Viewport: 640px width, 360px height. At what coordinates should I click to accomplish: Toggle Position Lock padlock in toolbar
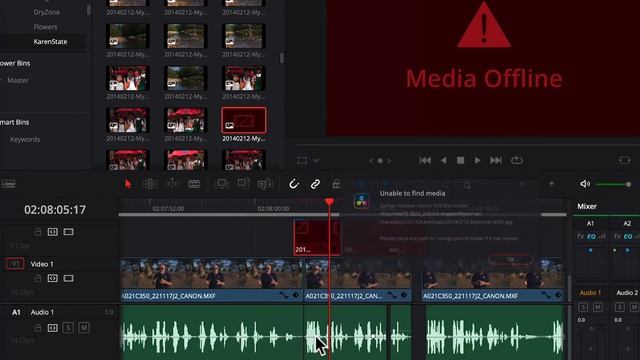click(337, 184)
